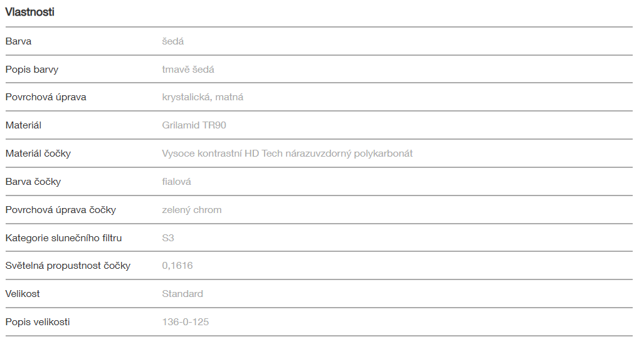Click the Barva label
Screen dimensions: 644x349
(x=18, y=41)
